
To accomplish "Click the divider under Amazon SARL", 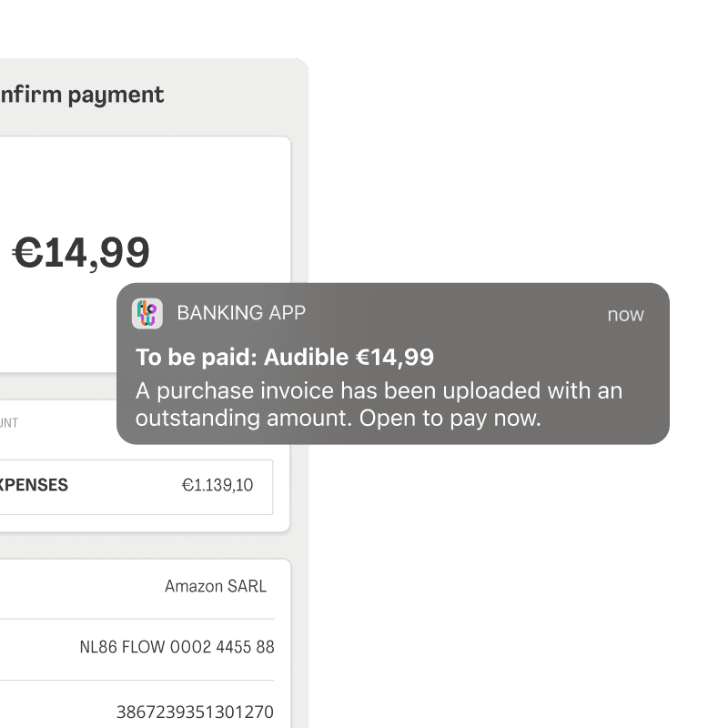I will (x=136, y=616).
